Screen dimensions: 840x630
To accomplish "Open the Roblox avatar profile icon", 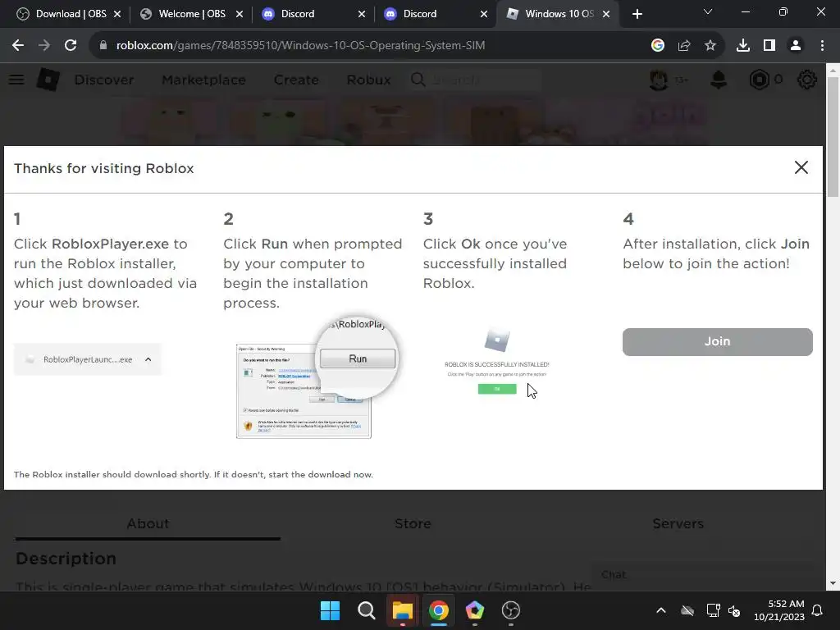I will pyautogui.click(x=659, y=80).
